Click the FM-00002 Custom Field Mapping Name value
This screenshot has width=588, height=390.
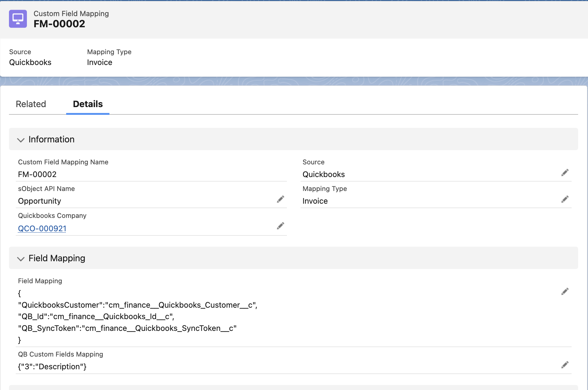coord(37,174)
